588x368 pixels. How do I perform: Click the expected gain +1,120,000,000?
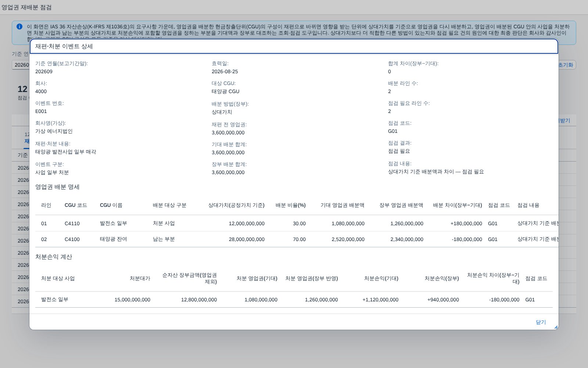(380, 300)
